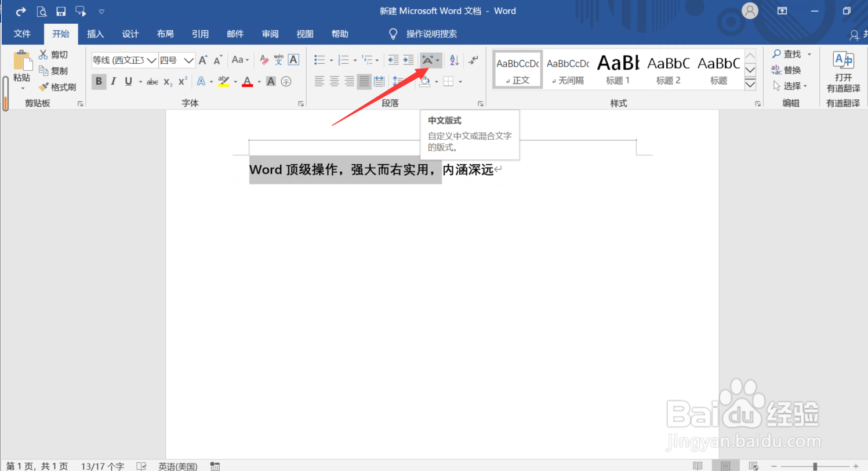Switch to the 设计 (Design) tab
868x471 pixels.
pyautogui.click(x=130, y=34)
